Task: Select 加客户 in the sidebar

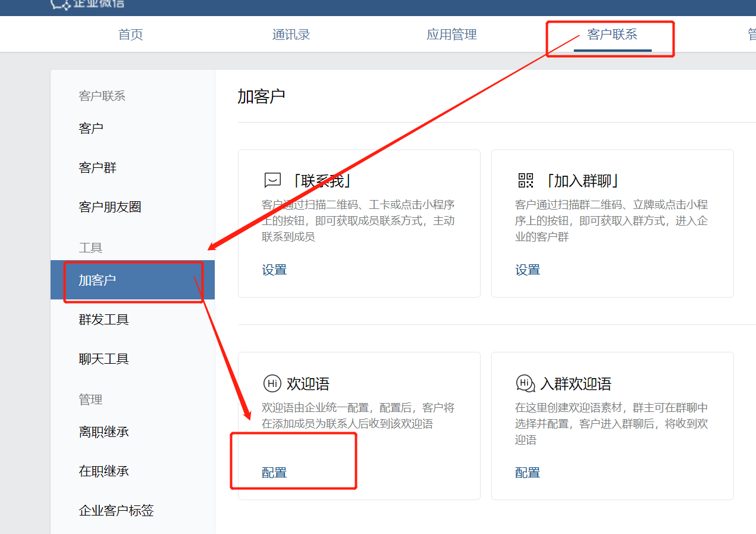Action: (133, 280)
